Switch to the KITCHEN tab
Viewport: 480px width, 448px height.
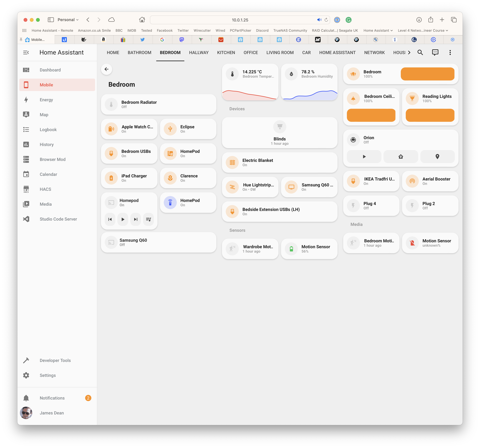(x=226, y=52)
